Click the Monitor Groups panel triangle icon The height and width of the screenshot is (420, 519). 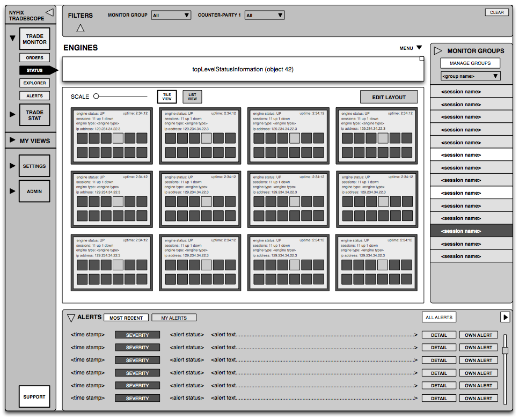[x=438, y=50]
